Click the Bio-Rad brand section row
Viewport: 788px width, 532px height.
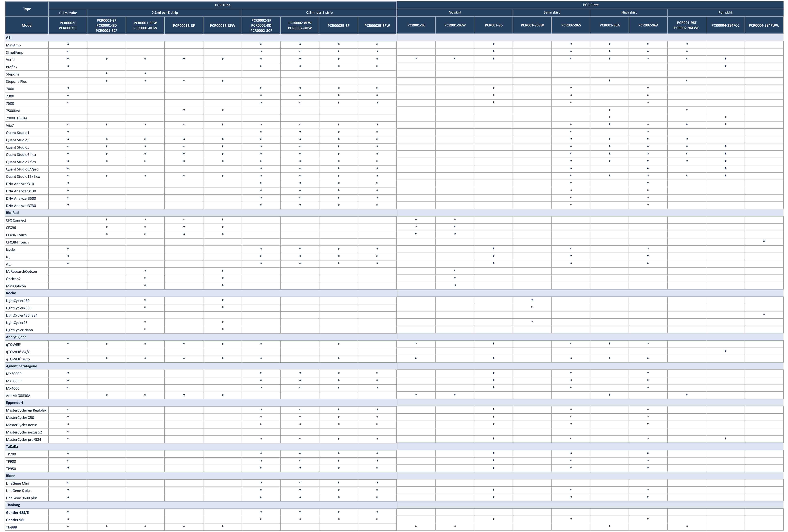point(394,213)
